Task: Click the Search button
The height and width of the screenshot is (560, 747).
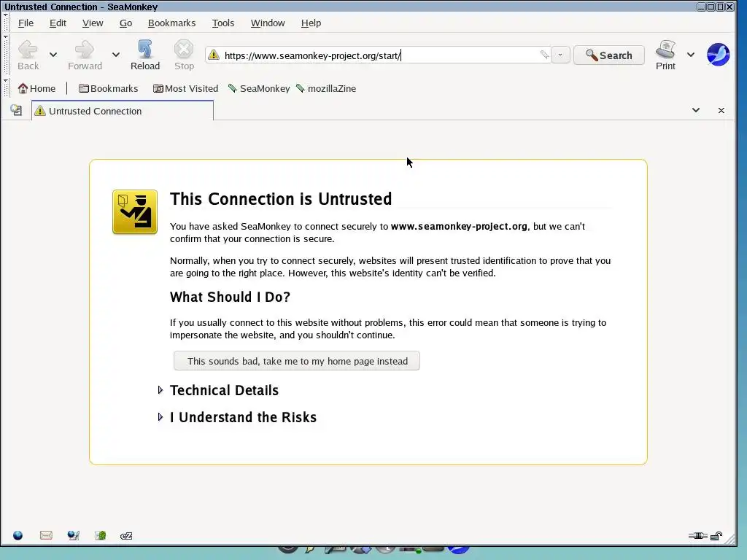Action: tap(609, 55)
